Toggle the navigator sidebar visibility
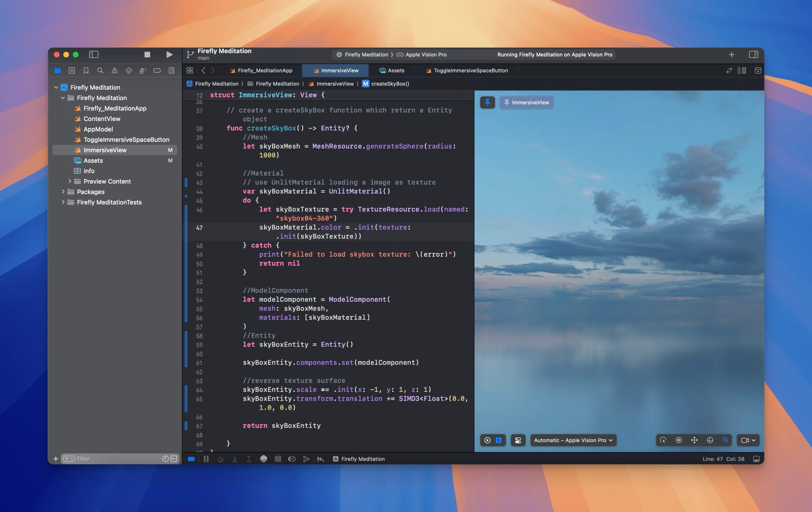This screenshot has height=512, width=812. 94,54
